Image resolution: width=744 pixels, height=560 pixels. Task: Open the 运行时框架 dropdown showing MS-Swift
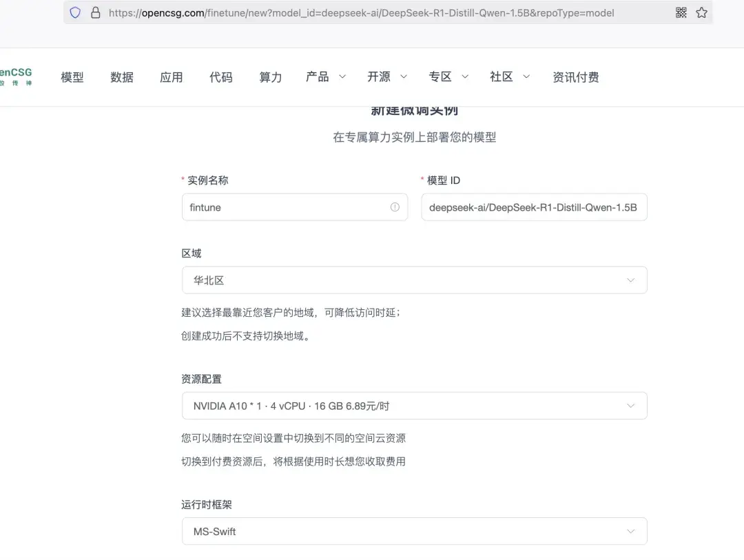click(413, 531)
